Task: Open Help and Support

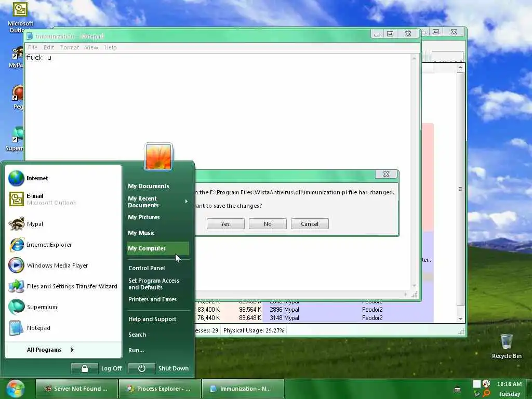Action: (x=152, y=319)
